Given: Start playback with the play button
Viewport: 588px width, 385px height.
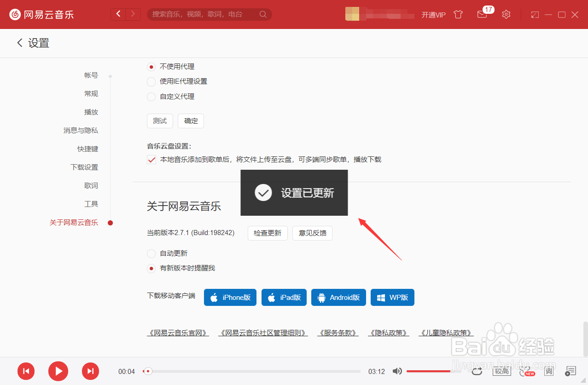Looking at the screenshot, I should [x=58, y=371].
